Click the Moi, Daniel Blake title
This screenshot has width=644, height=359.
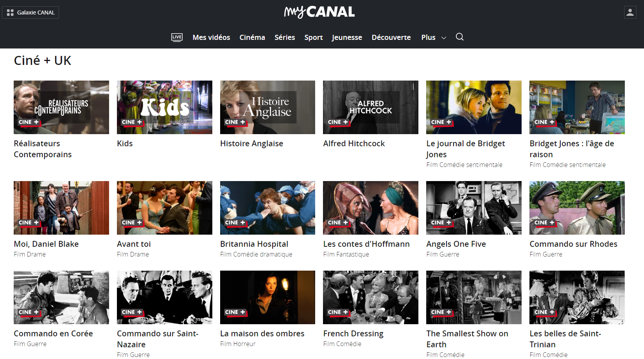(x=46, y=244)
